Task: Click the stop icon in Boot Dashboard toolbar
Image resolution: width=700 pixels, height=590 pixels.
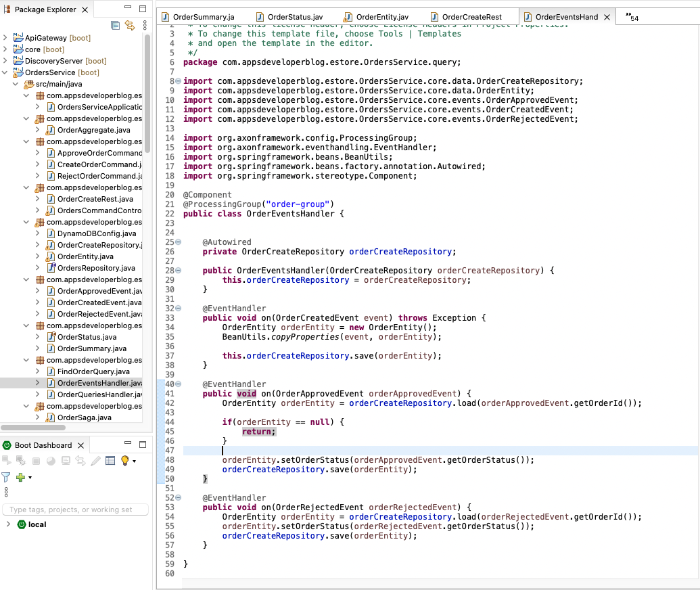Action: (x=36, y=461)
